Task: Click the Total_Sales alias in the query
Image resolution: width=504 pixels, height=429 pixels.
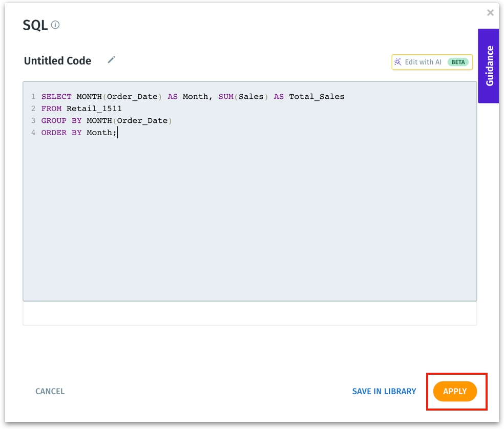Action: coord(317,96)
